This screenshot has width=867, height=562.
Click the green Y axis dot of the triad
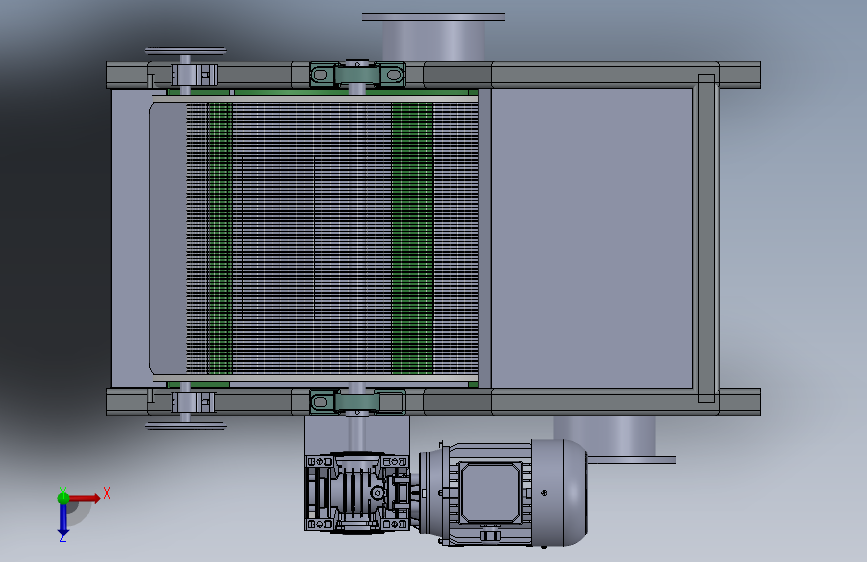(63, 498)
